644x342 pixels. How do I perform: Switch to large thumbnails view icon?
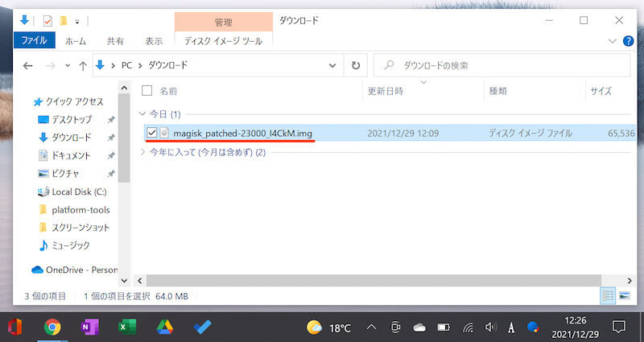pos(625,296)
